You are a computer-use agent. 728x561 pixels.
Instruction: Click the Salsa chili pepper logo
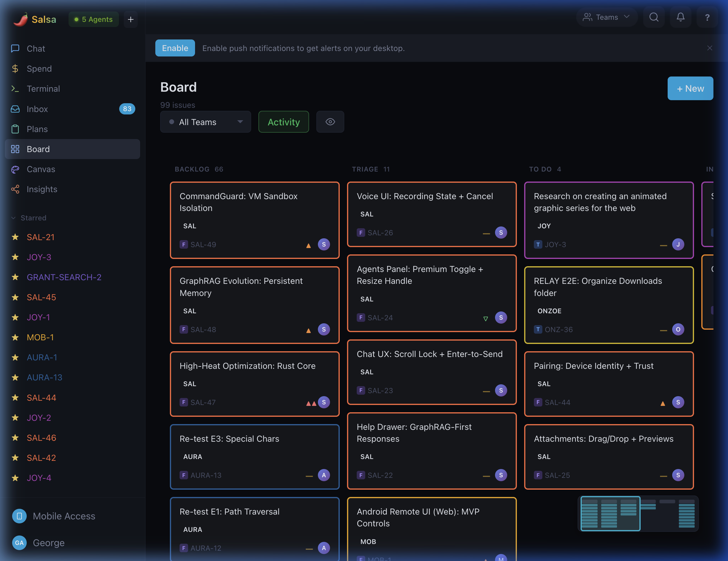(x=20, y=19)
